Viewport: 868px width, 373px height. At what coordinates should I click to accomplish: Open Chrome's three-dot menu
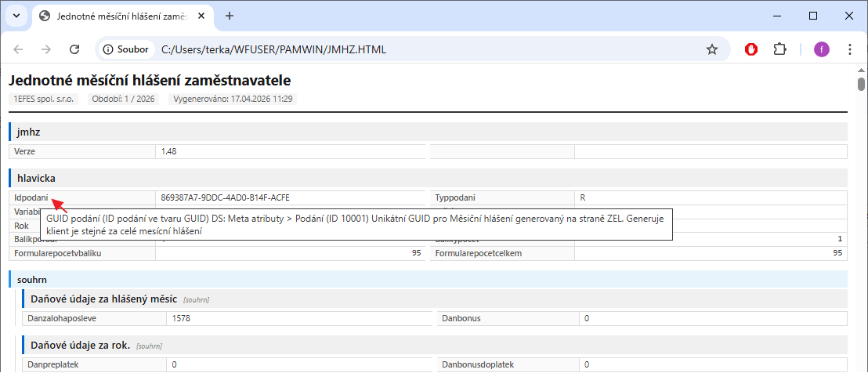coord(850,49)
